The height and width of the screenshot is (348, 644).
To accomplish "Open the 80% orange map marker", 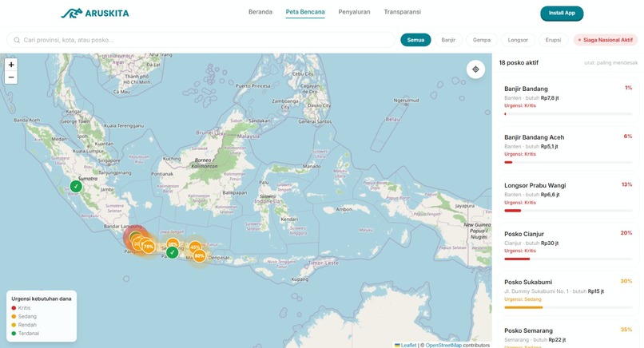I will coord(199,255).
